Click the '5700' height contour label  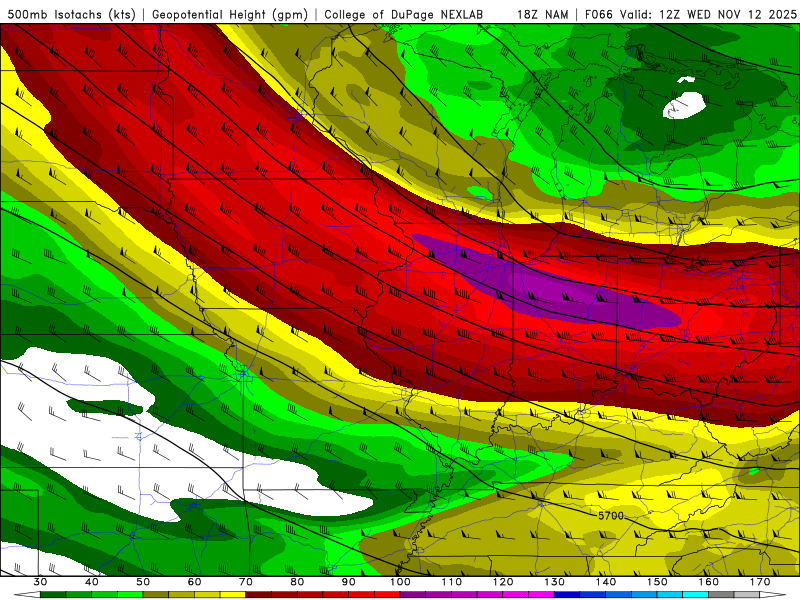(611, 516)
